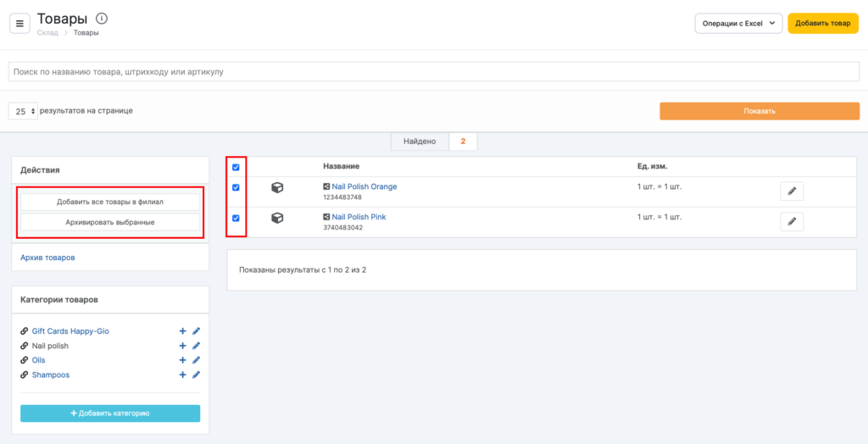Screen dimensions: 868x444
Task: Open the Операции с Excel dropdown
Action: 737,24
